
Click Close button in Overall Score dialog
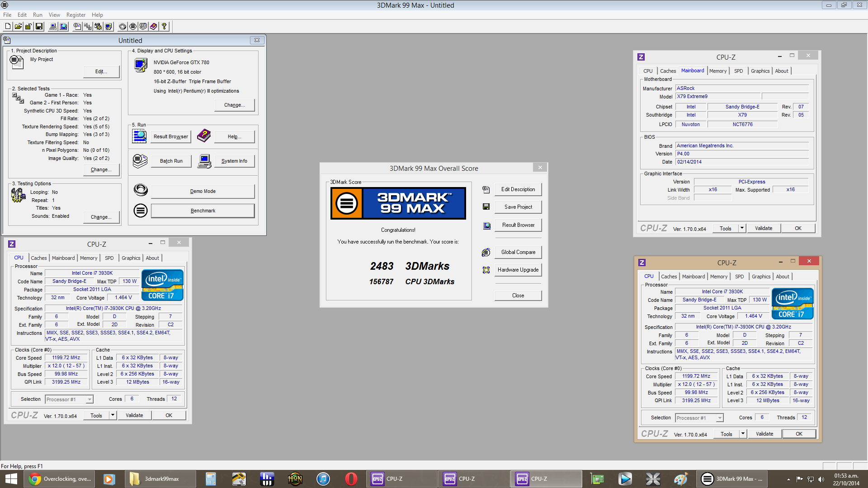coord(518,296)
